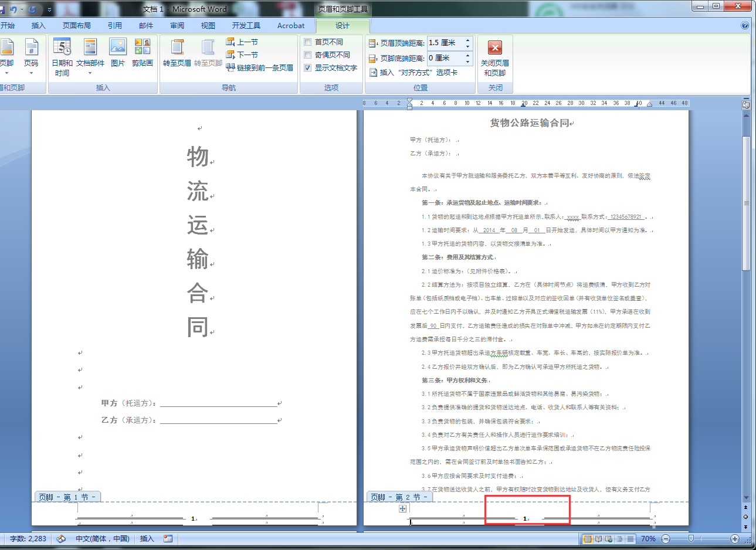The width and height of the screenshot is (756, 550).
Task: Click the Redo icon in quick access toolbar
Action: [32, 9]
